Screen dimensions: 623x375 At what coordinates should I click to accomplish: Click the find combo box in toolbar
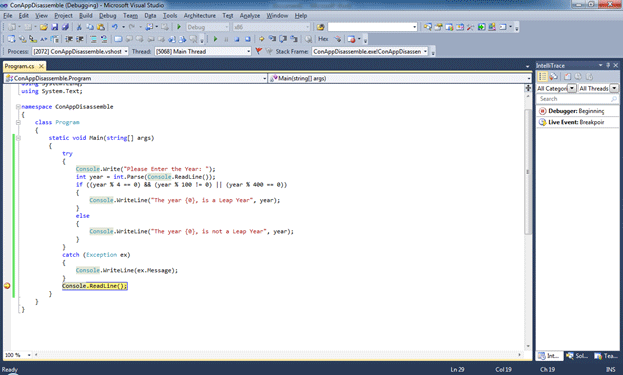[372, 27]
